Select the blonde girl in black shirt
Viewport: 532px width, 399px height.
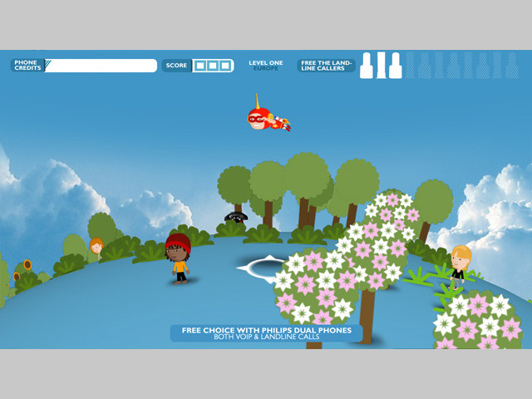(x=460, y=266)
